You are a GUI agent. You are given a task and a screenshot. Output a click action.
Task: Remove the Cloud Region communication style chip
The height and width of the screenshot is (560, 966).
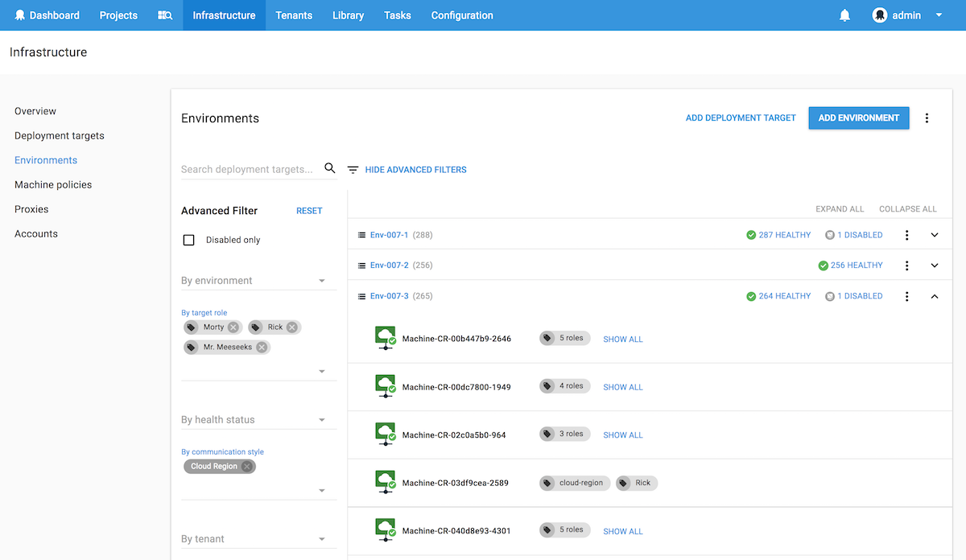point(246,466)
